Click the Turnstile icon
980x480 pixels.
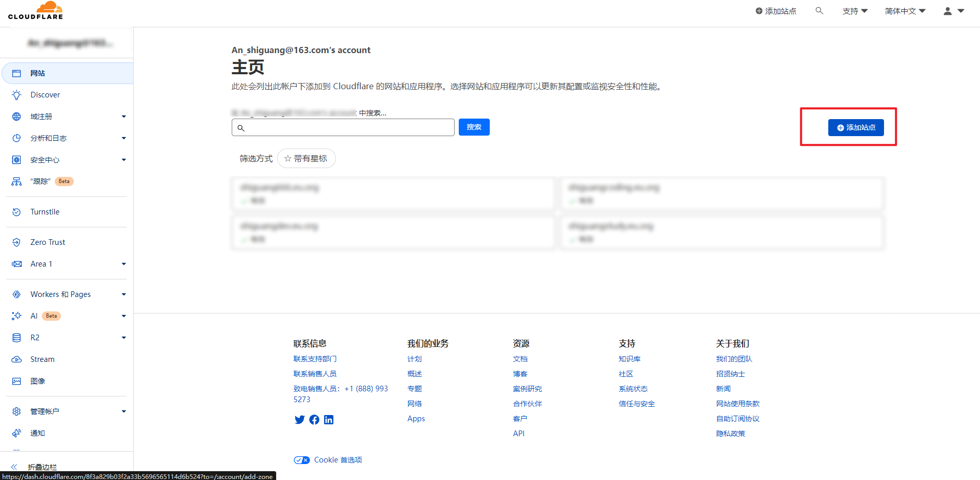tap(17, 212)
